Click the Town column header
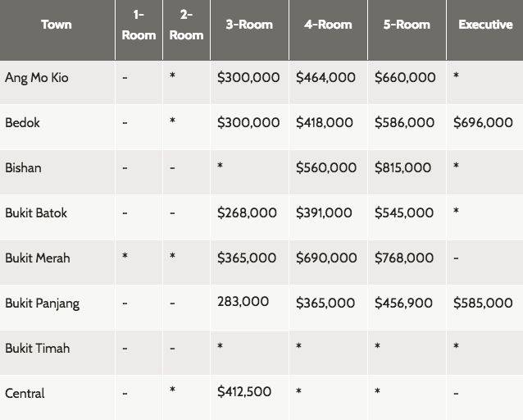The width and height of the screenshot is (523, 420). (x=56, y=25)
